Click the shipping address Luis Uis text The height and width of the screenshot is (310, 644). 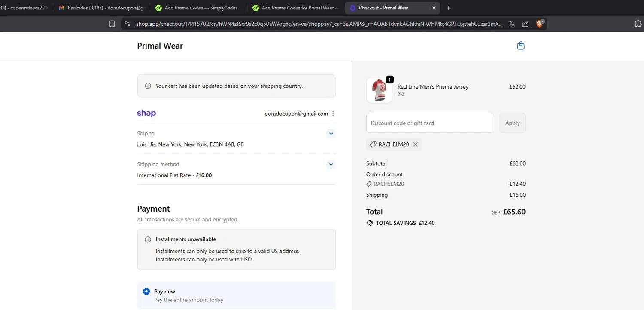pos(190,144)
